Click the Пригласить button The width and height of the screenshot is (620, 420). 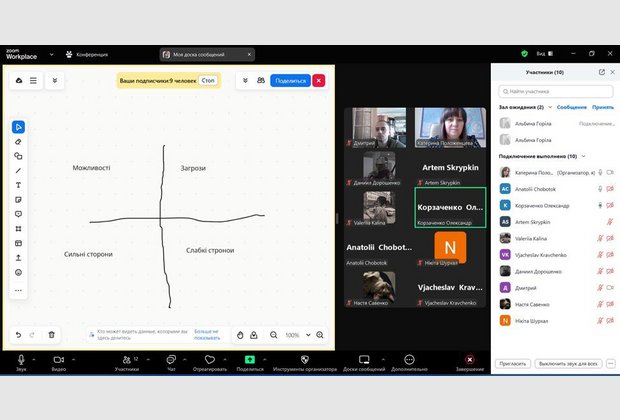coord(512,363)
